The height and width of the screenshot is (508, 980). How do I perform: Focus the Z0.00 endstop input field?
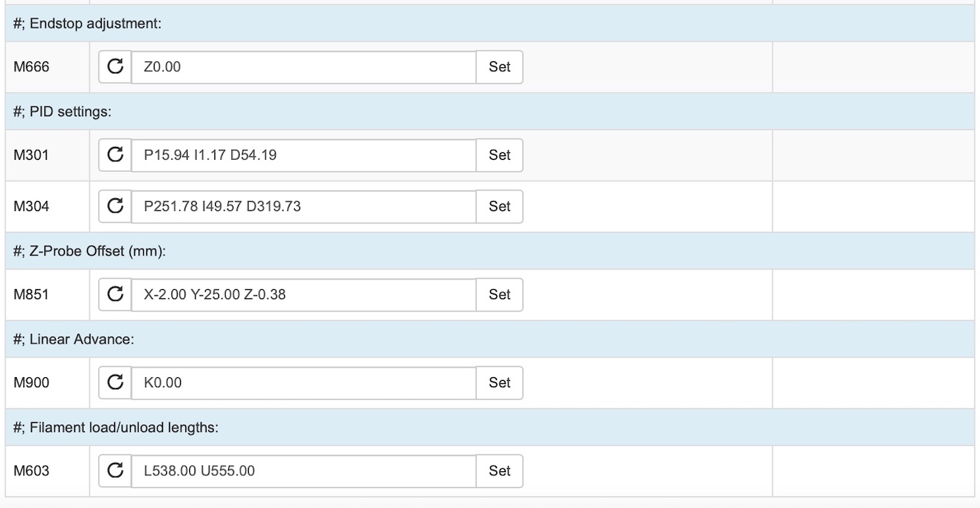(x=303, y=67)
